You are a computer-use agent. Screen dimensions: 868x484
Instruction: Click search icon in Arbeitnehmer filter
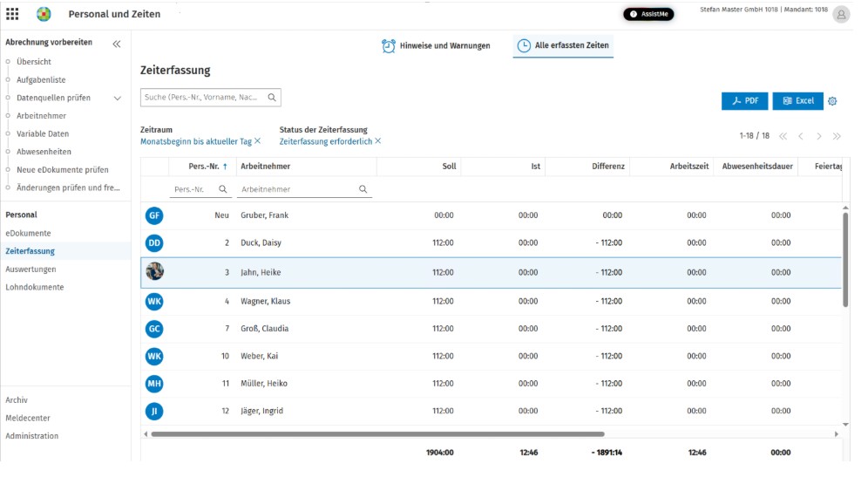pyautogui.click(x=363, y=189)
